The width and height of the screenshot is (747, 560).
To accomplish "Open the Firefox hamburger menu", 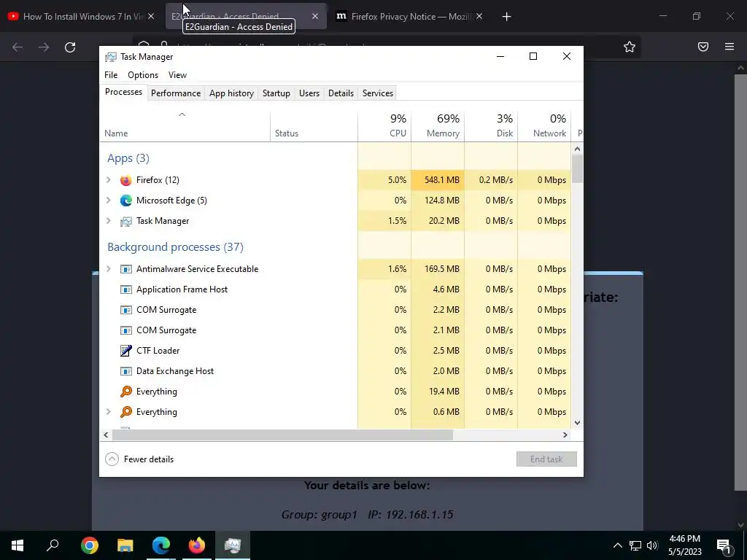I will (x=729, y=47).
